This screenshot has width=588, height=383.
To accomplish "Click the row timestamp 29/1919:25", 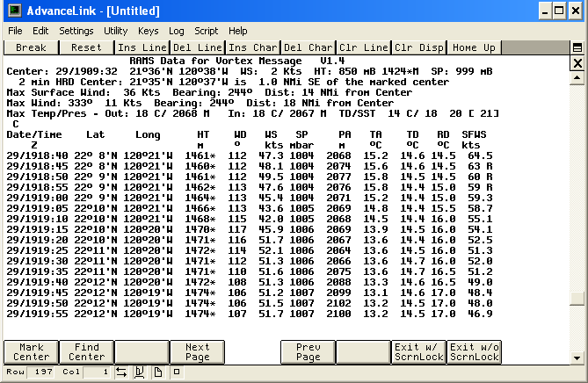I will (37, 250).
